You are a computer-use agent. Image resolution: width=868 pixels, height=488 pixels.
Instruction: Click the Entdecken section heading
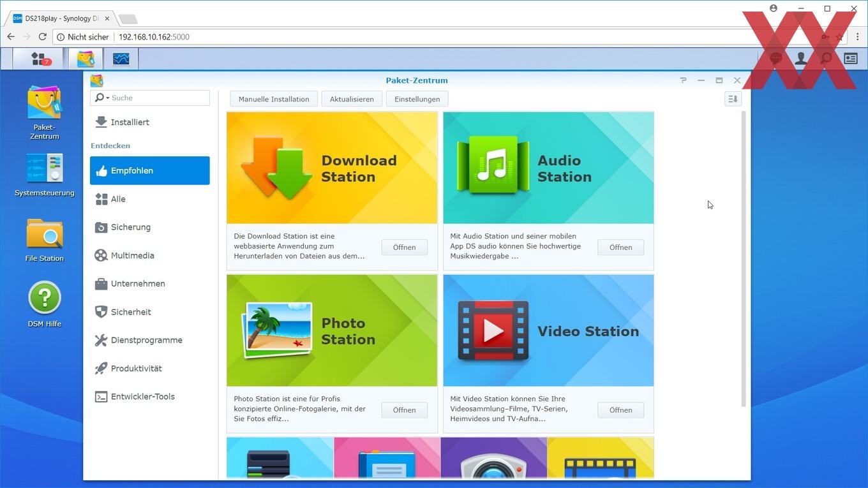pyautogui.click(x=110, y=145)
